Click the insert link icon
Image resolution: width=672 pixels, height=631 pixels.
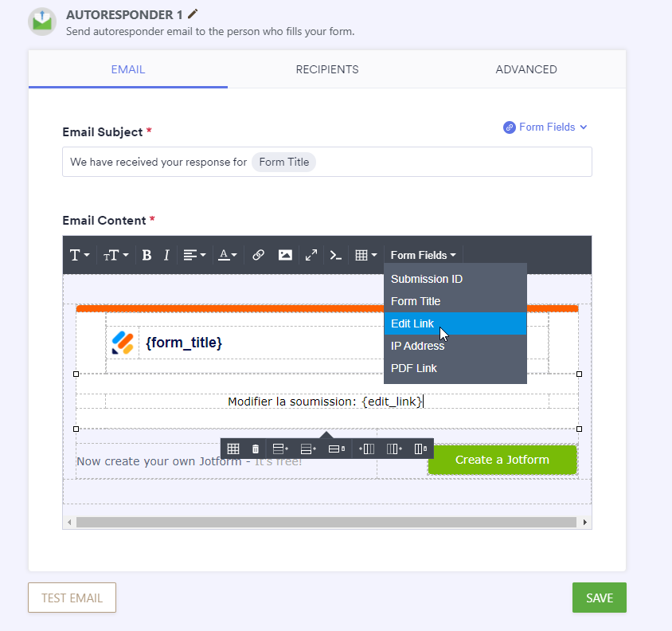(258, 255)
